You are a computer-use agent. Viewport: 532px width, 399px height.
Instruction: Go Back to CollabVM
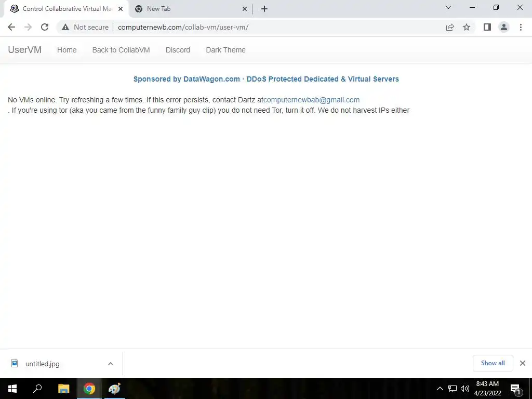[121, 50]
